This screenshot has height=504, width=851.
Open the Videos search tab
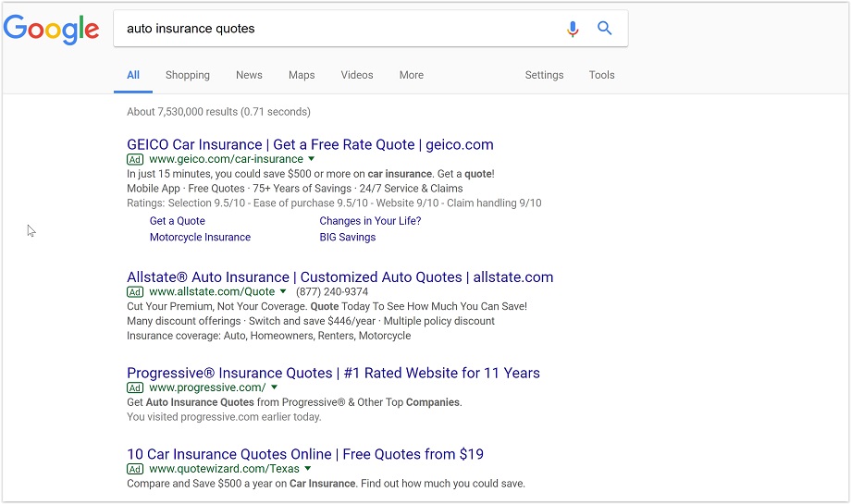[357, 75]
